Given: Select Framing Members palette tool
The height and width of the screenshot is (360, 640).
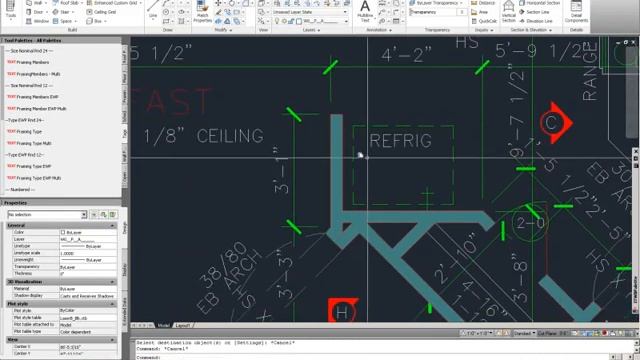Looking at the screenshot, I should 28,62.
